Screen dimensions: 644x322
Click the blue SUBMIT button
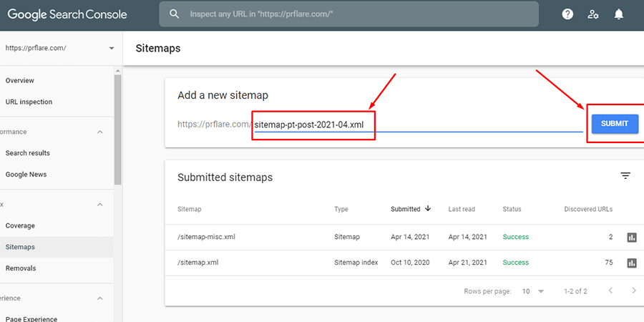pos(614,124)
